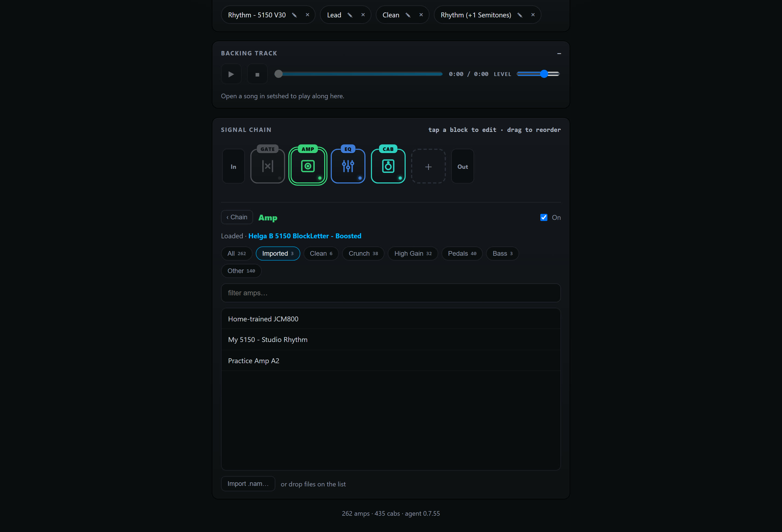Show All 262 amps filter
Image resolution: width=782 pixels, height=532 pixels.
click(237, 254)
